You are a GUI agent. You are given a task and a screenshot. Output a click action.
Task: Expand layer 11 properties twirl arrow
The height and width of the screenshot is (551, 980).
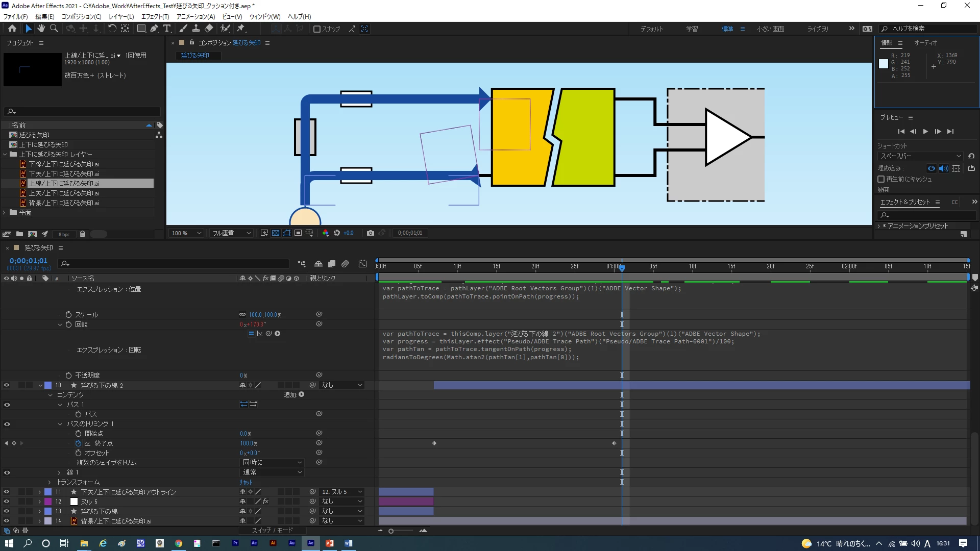39,492
